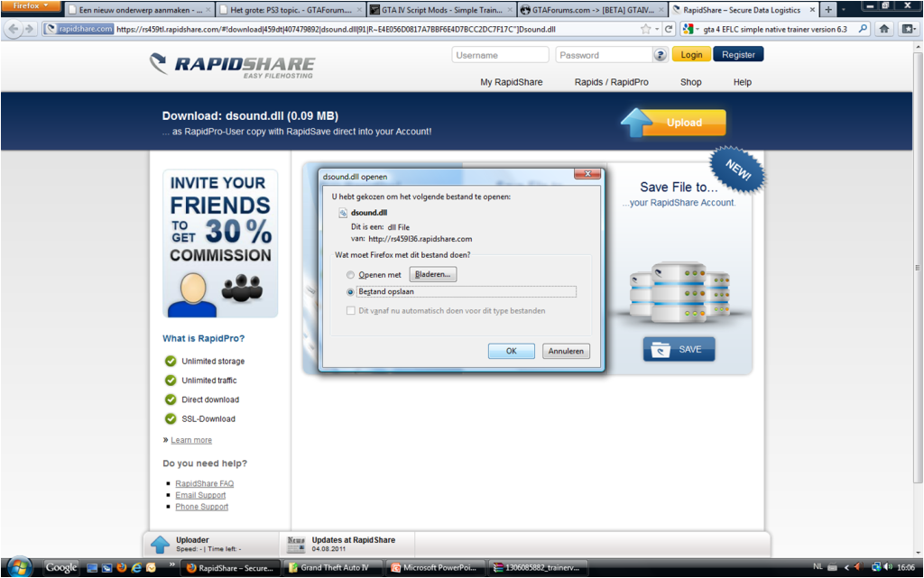
Task: Focus the Password input field
Action: tap(604, 55)
